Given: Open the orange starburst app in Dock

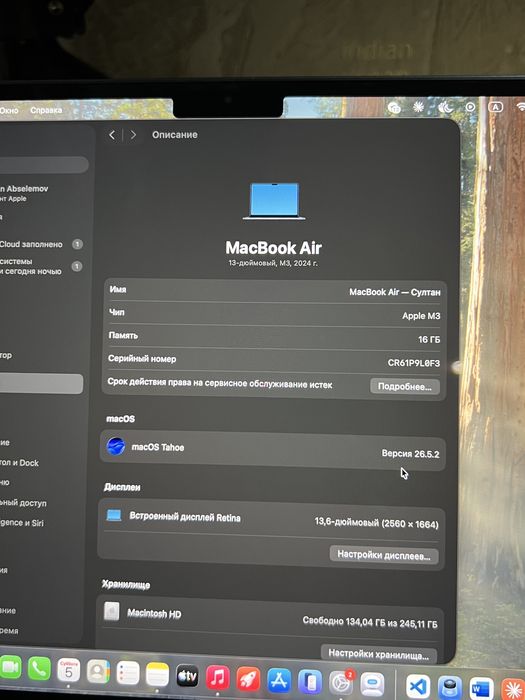Looking at the screenshot, I should (x=513, y=690).
